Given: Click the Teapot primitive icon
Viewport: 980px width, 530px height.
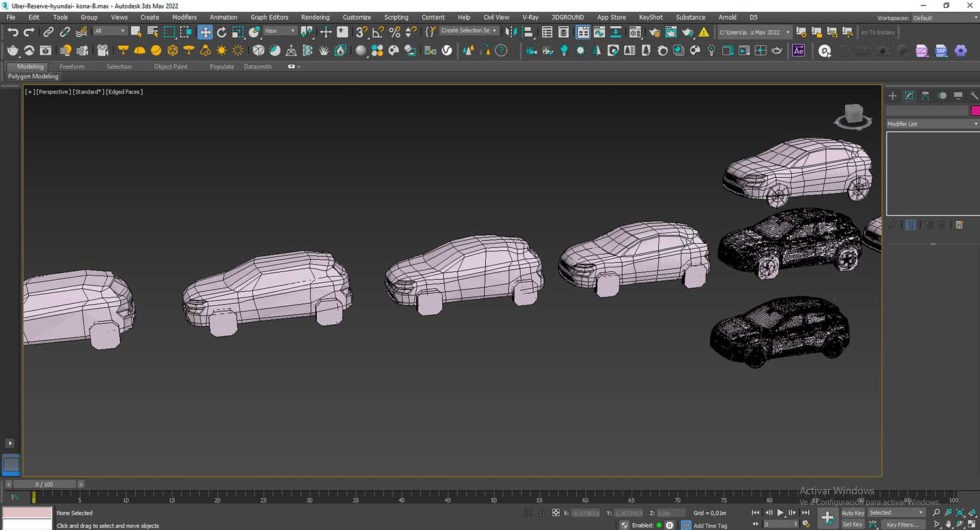Looking at the screenshot, I should [12, 50].
